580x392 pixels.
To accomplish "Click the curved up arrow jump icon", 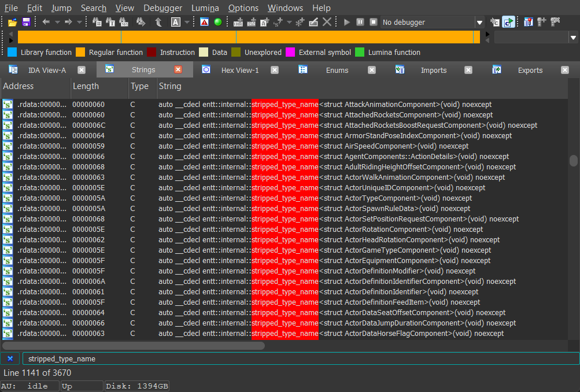I will point(158,22).
